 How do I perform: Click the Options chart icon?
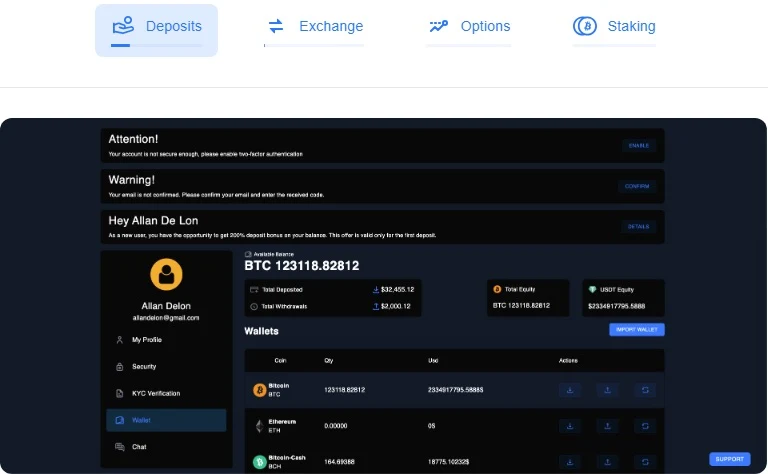click(438, 26)
